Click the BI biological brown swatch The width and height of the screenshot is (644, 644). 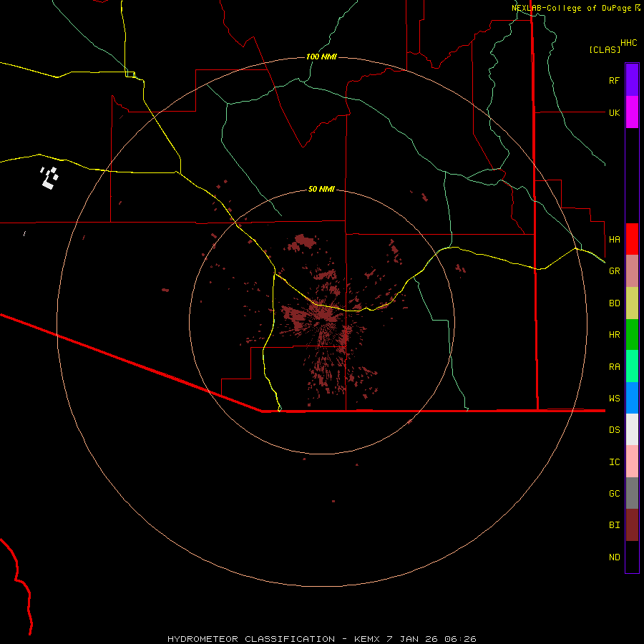[632, 525]
